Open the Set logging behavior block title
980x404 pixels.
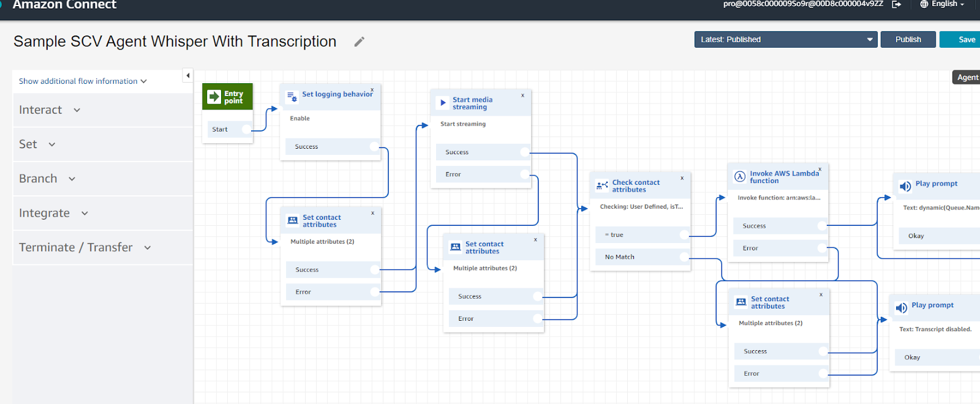pos(337,94)
